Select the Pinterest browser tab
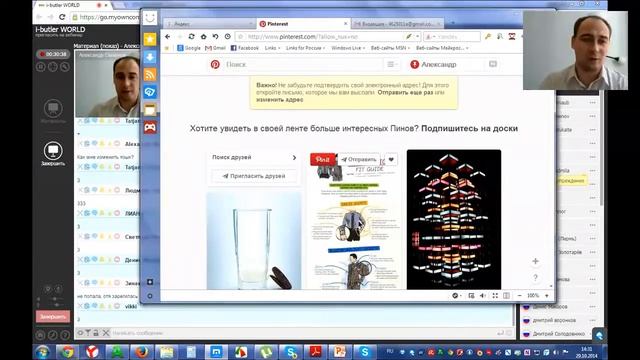 [303, 24]
